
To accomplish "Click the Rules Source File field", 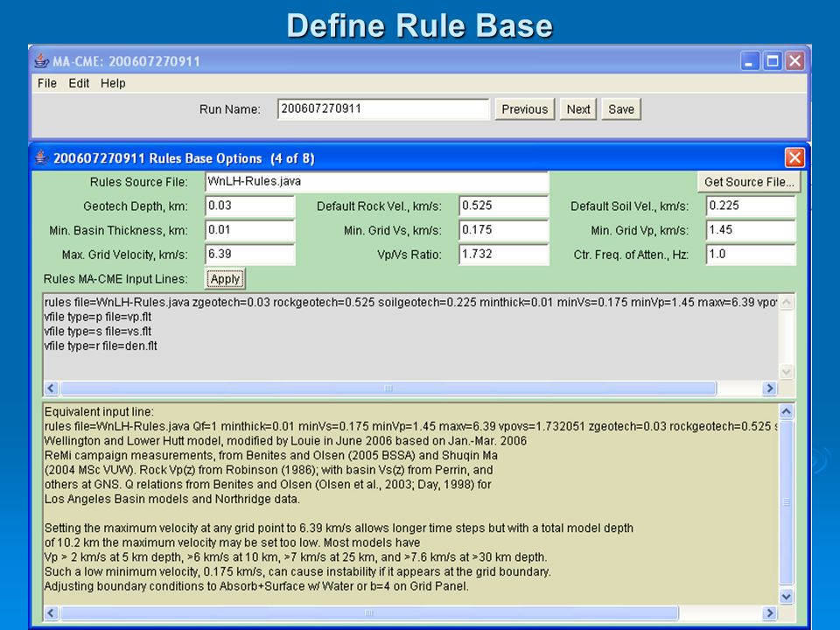I will (x=376, y=182).
